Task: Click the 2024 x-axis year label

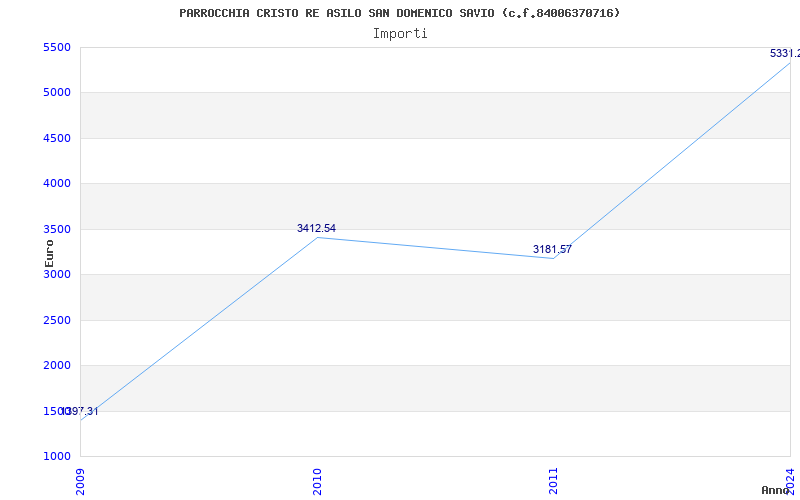Action: 790,481
